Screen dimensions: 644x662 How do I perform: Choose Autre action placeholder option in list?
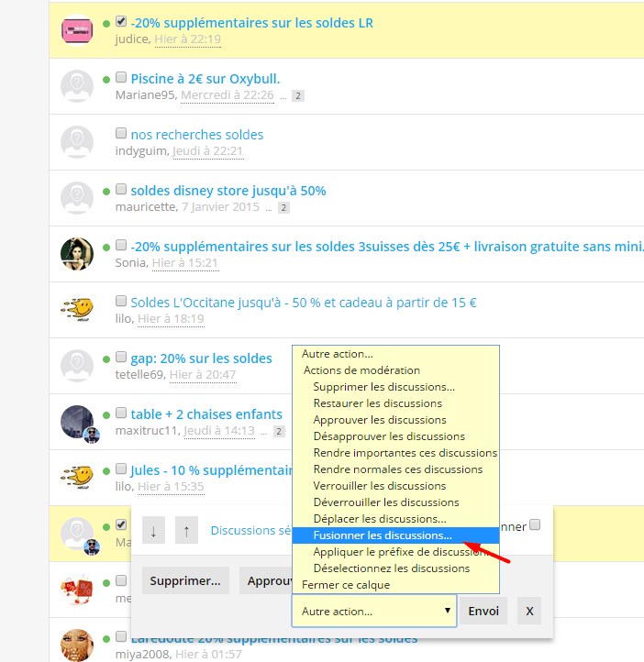click(395, 354)
